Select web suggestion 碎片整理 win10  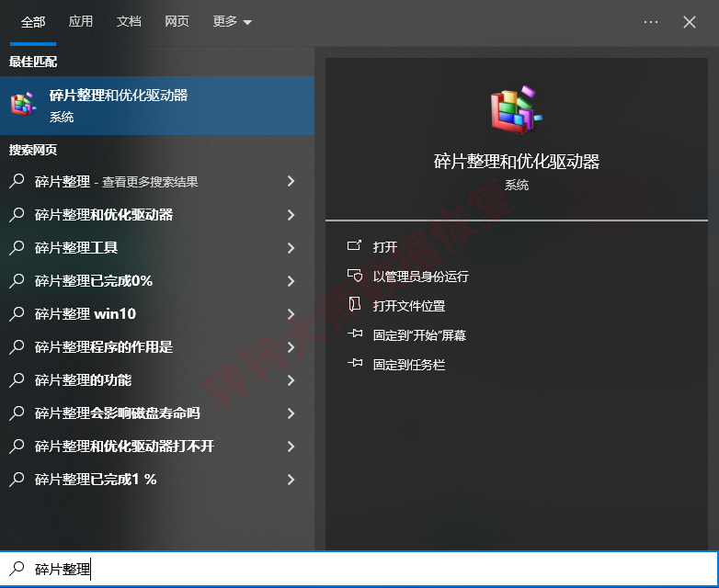point(86,313)
